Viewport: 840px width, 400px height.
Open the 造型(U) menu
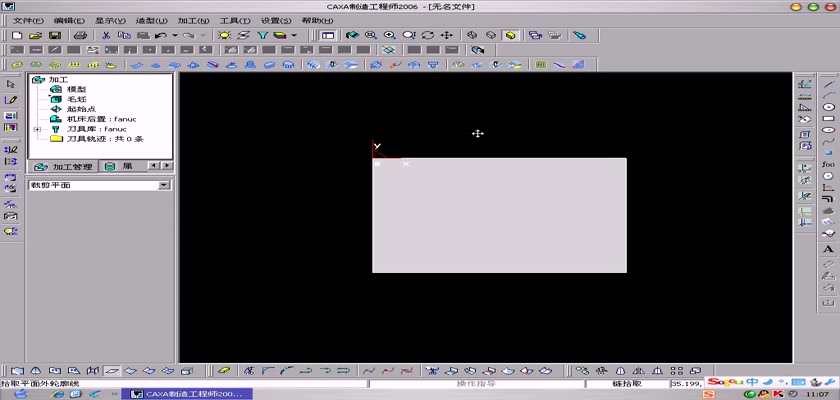coord(152,21)
